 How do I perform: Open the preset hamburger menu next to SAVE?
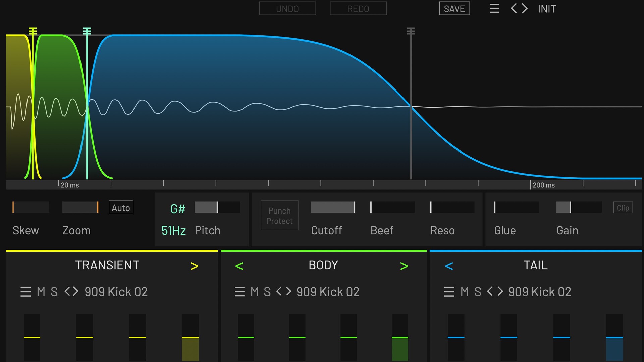[x=494, y=8]
